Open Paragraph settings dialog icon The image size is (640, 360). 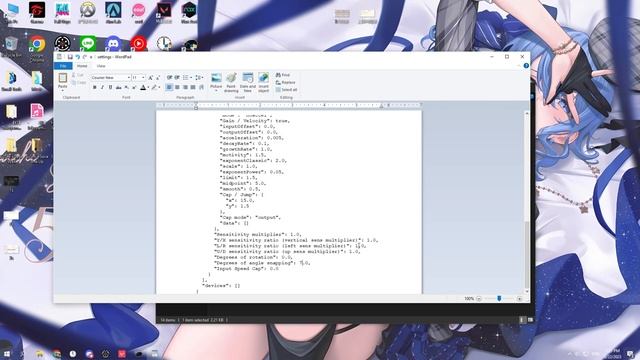(x=201, y=87)
